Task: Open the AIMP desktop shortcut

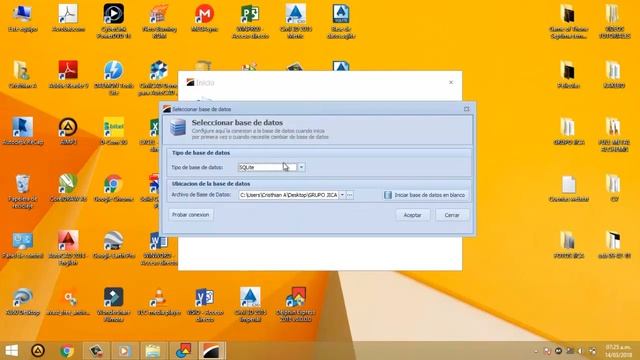Action: pos(68,131)
